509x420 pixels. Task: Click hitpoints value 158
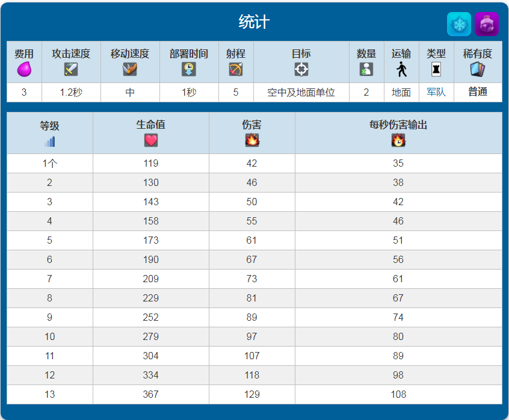151,221
